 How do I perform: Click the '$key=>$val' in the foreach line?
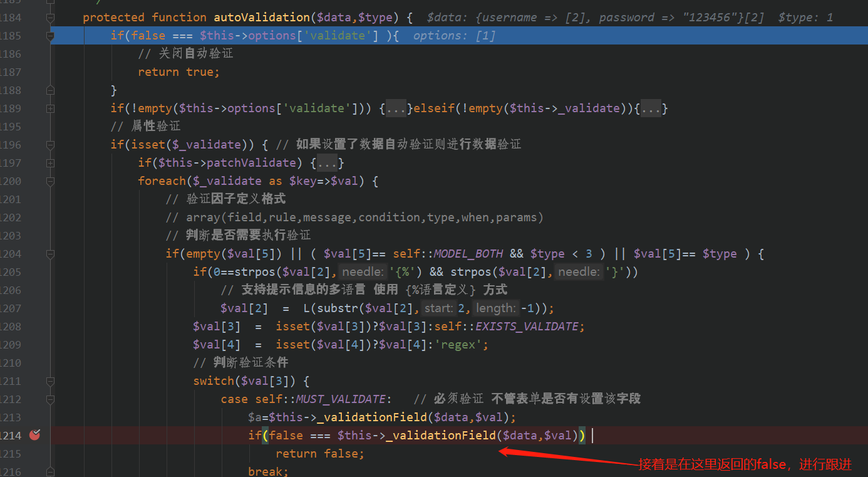point(324,181)
